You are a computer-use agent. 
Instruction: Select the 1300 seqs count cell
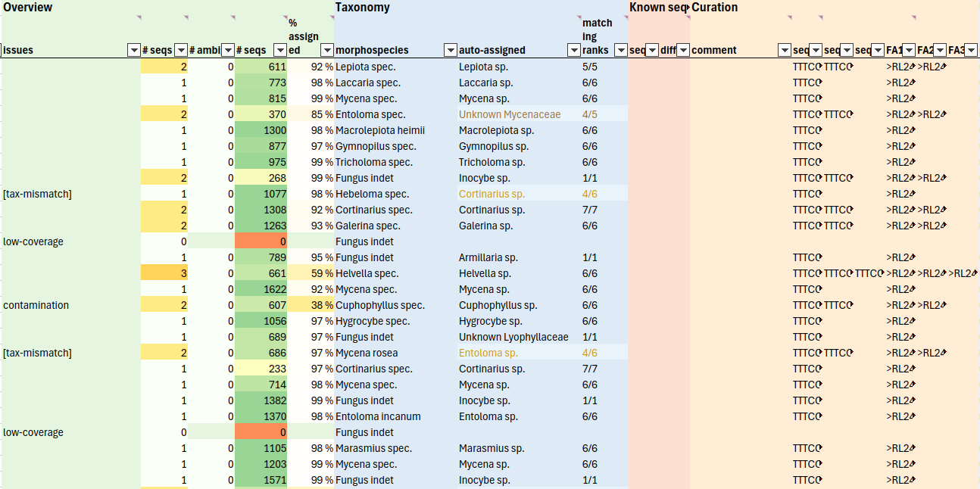(x=261, y=130)
